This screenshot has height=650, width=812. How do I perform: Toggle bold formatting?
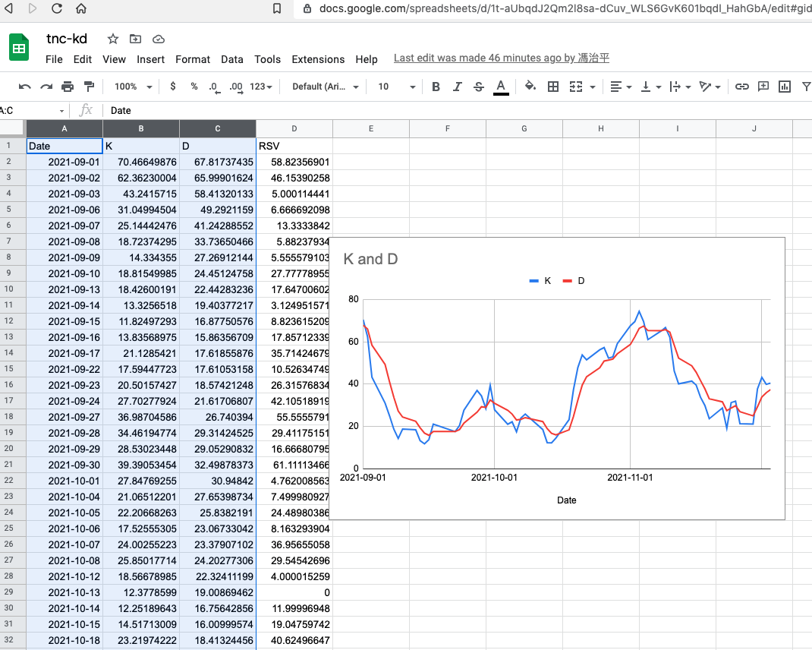coord(436,87)
